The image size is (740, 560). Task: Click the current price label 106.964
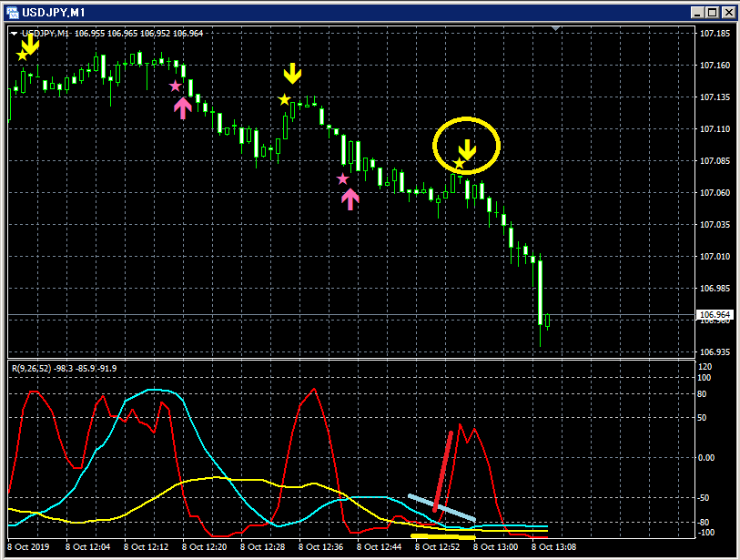715,314
